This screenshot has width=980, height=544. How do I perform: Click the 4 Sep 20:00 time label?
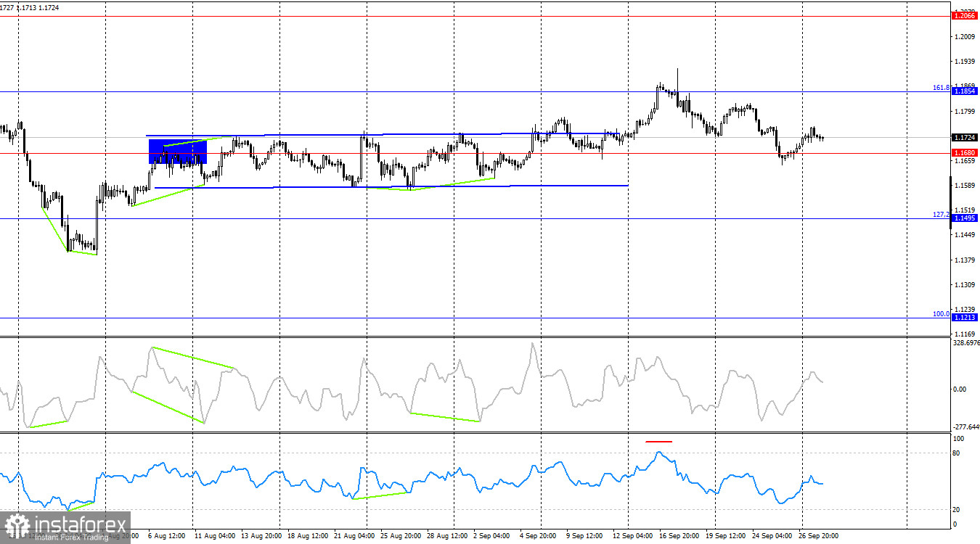click(x=539, y=536)
